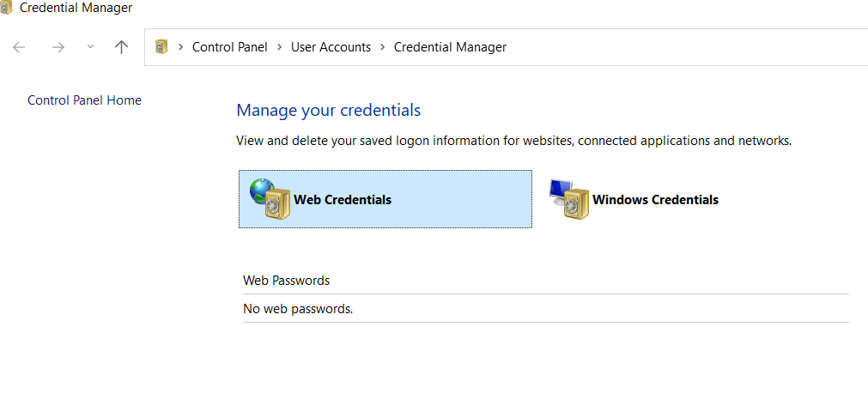
Task: Click the vault icon in the address bar
Action: pyautogui.click(x=161, y=47)
